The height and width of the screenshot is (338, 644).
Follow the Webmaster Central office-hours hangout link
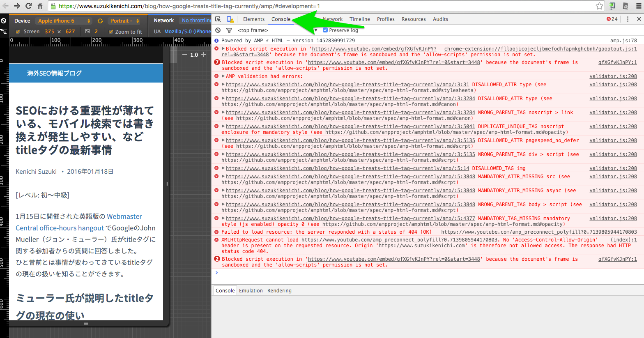point(79,222)
